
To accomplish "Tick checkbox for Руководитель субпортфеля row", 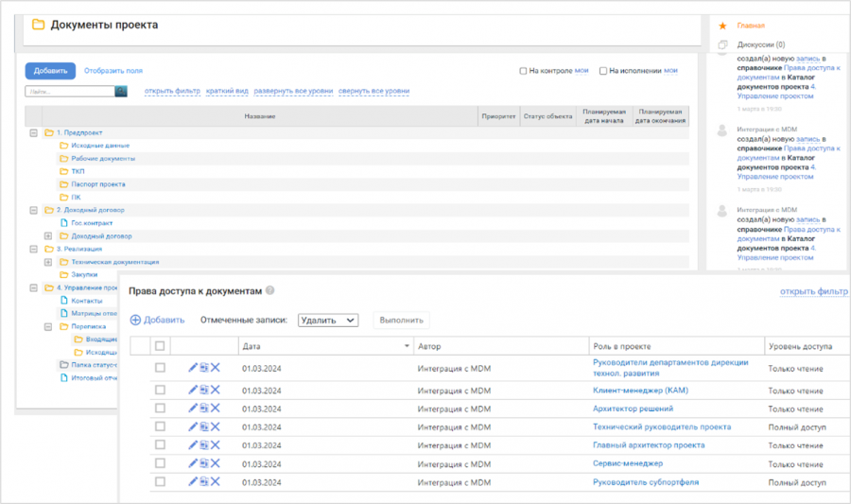I will pyautogui.click(x=160, y=481).
